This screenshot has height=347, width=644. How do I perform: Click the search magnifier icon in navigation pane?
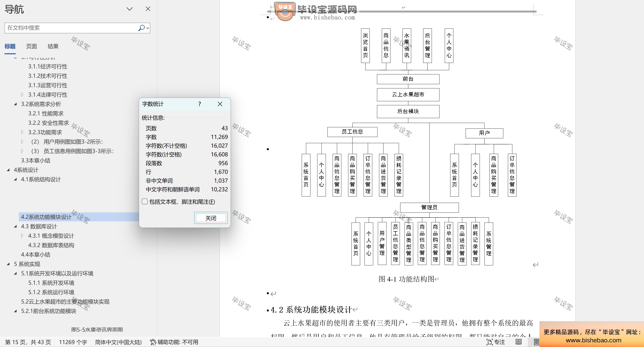[142, 28]
